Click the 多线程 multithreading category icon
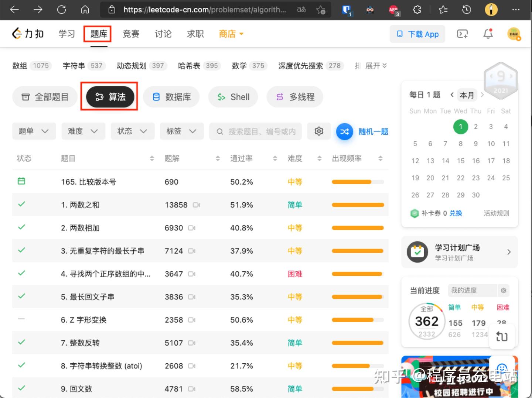 [x=280, y=97]
